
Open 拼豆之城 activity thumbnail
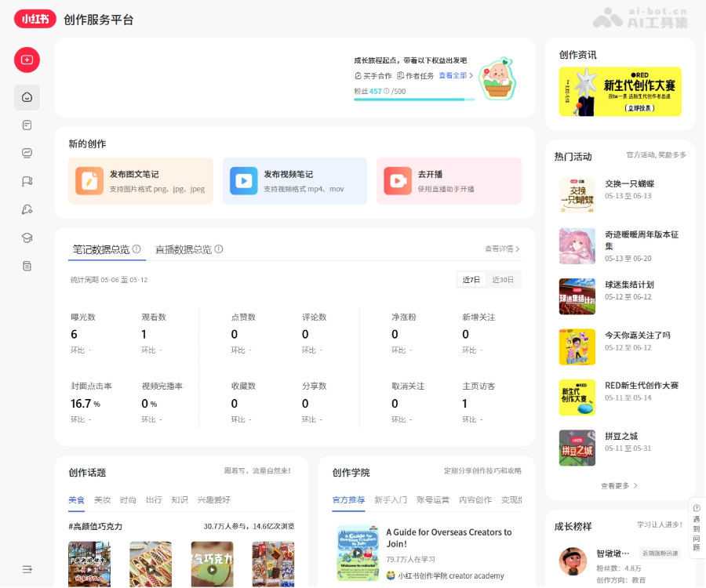coord(577,448)
